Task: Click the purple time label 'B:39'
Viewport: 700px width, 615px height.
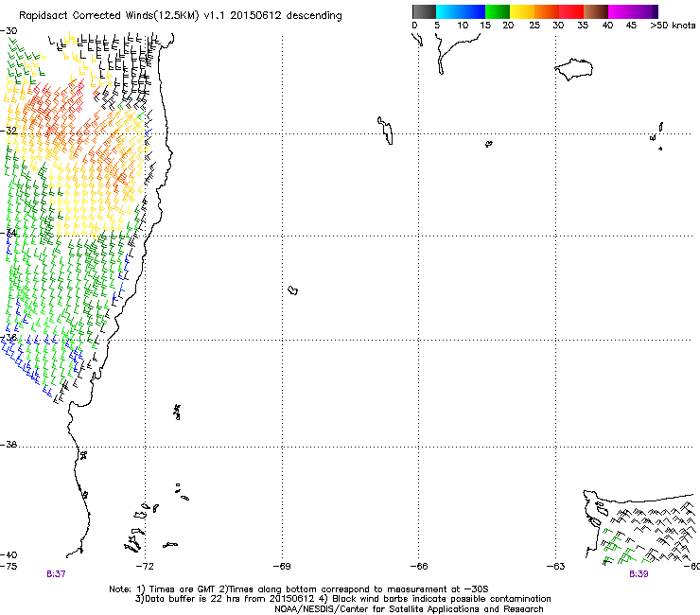Action: (x=639, y=574)
